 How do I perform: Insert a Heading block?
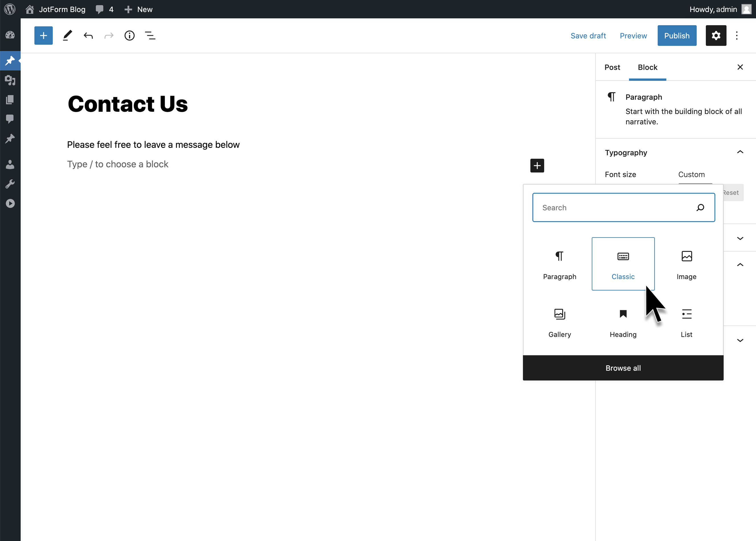623,322
